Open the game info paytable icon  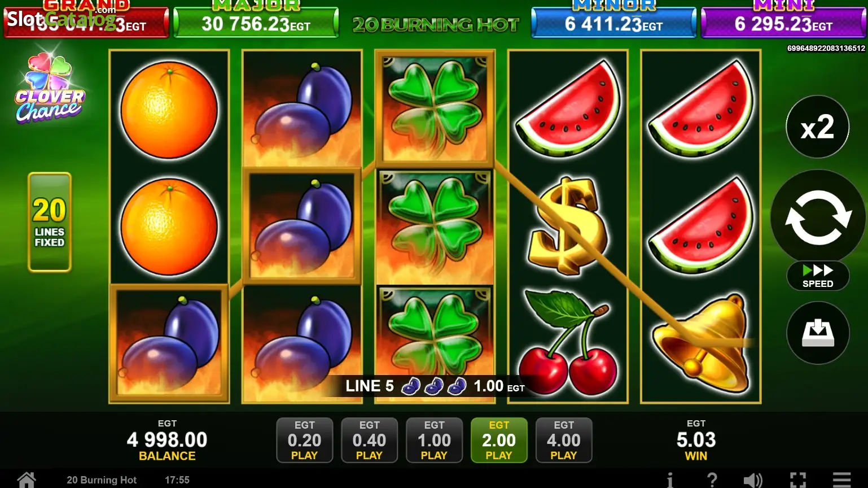tap(670, 480)
